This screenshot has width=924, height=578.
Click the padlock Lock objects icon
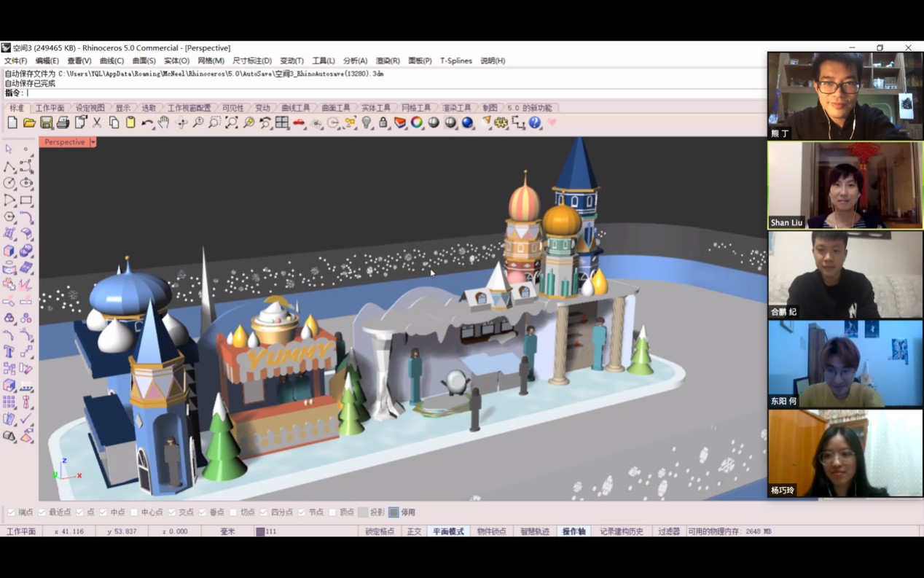(x=383, y=123)
